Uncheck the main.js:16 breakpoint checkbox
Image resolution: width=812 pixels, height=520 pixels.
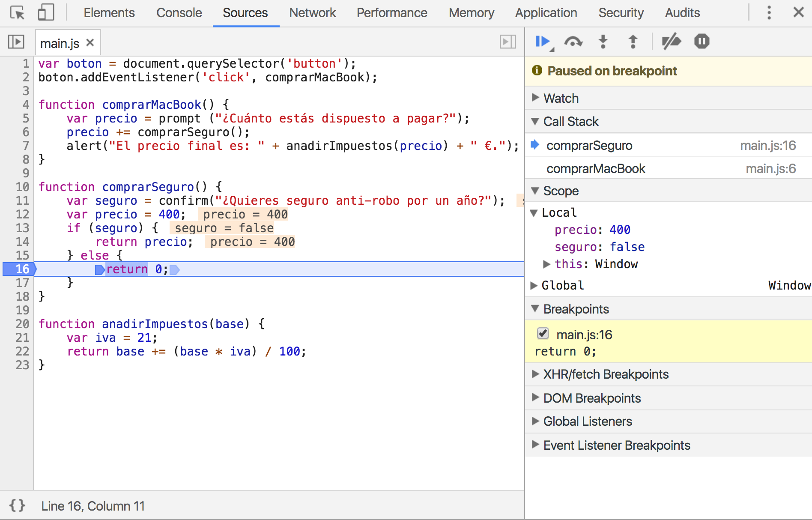(x=543, y=334)
